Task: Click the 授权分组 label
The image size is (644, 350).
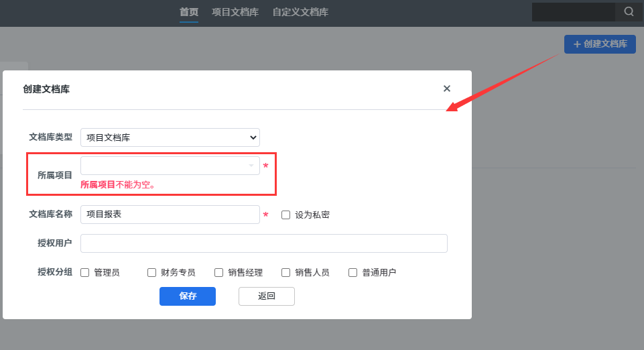Action: point(55,272)
